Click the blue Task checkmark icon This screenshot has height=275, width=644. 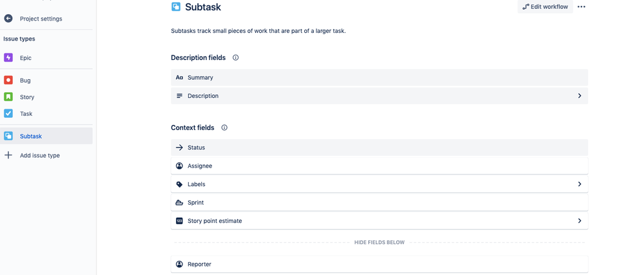click(8, 114)
